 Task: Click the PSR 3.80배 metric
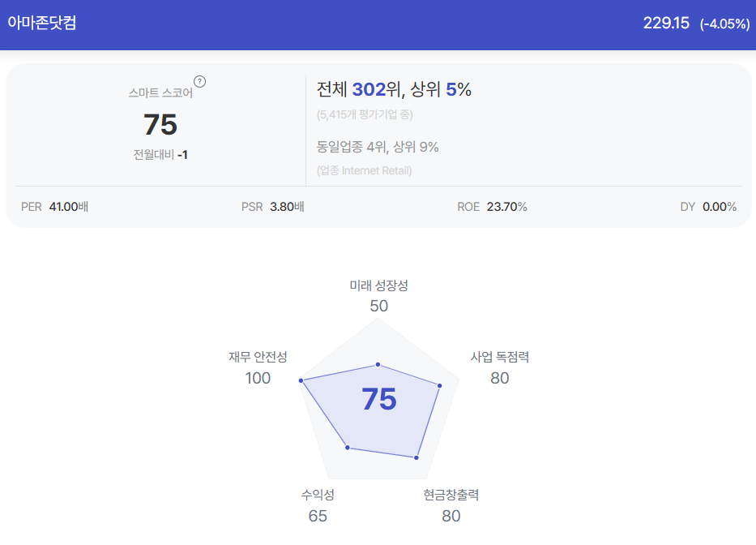(x=273, y=207)
